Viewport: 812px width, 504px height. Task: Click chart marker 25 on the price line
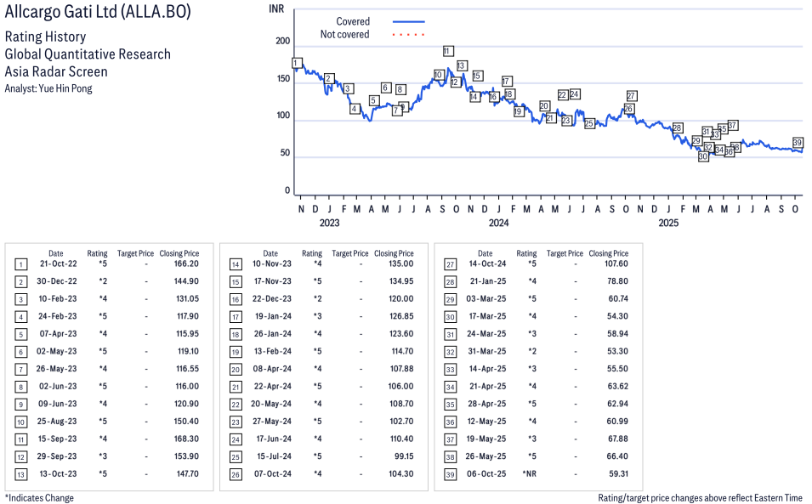[589, 124]
